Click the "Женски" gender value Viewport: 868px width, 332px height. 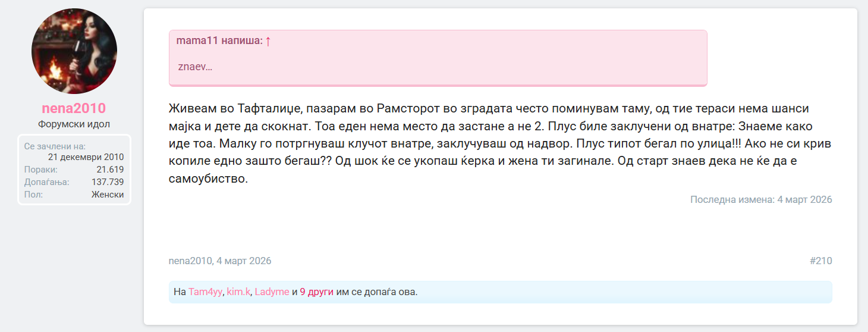click(108, 195)
